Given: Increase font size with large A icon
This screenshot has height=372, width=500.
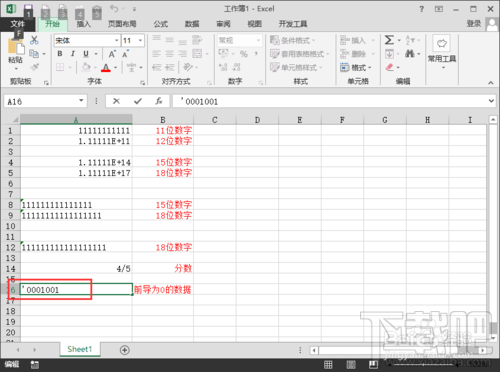Looking at the screenshot, I should [x=112, y=54].
